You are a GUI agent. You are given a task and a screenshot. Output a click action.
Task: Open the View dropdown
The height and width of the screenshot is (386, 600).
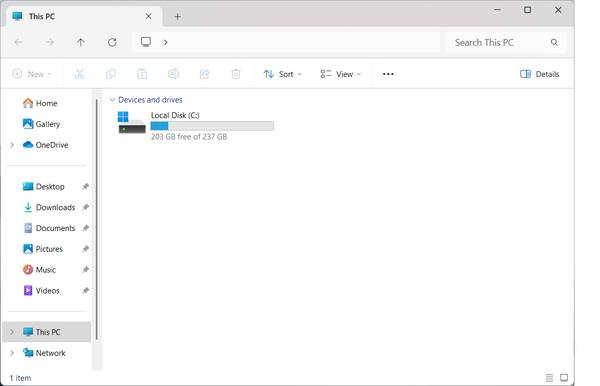pos(341,74)
